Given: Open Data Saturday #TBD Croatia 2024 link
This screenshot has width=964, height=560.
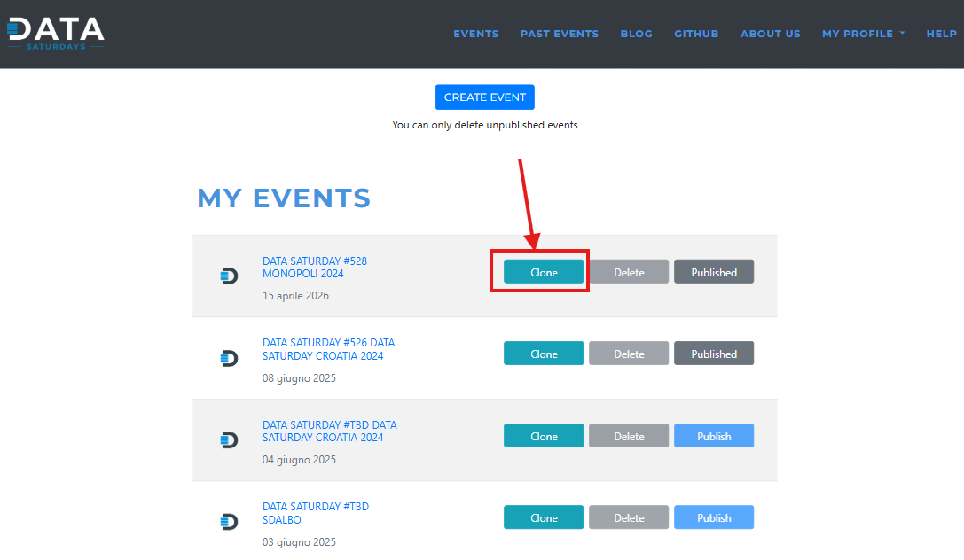Looking at the screenshot, I should coord(330,431).
